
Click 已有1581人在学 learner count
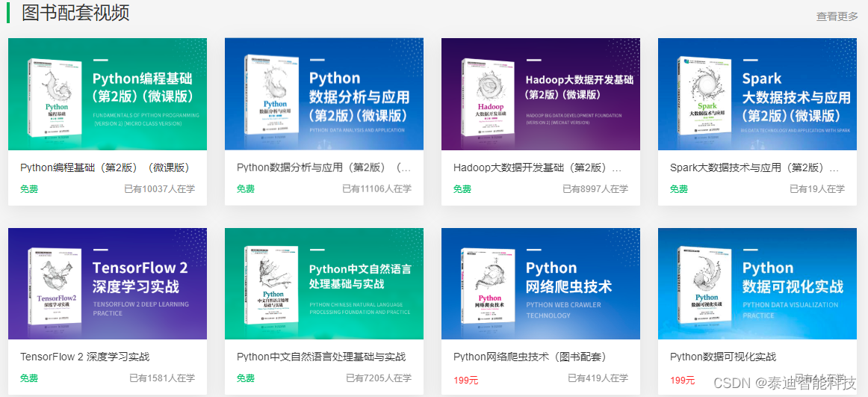coord(162,379)
